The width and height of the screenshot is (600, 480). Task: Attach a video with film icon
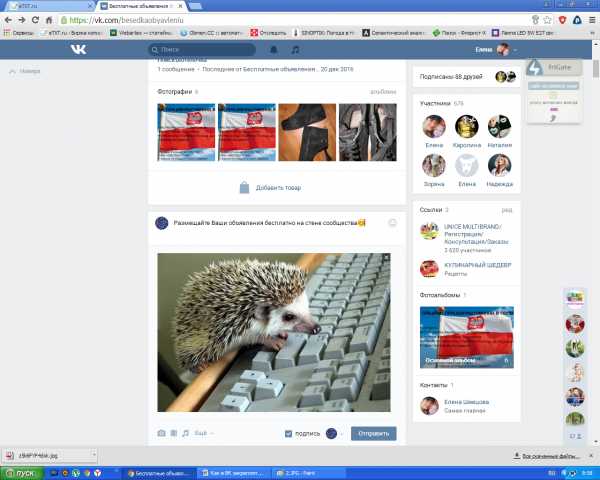pos(173,433)
